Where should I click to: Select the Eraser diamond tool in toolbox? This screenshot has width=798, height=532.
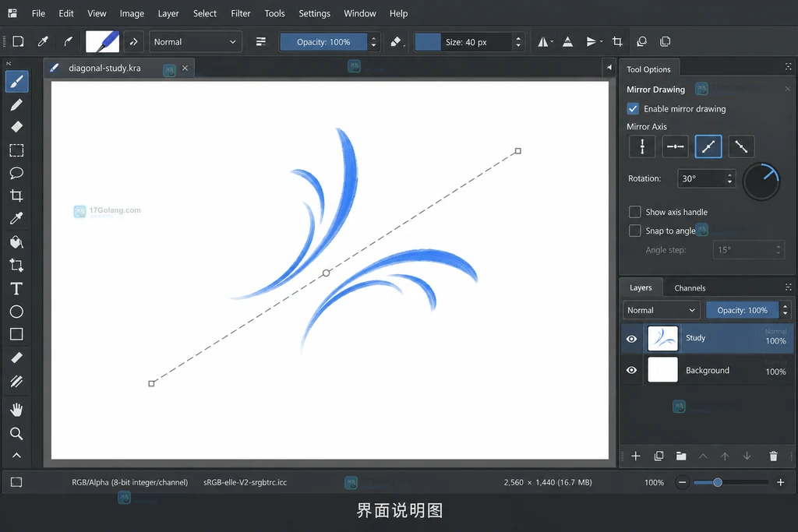tap(17, 127)
